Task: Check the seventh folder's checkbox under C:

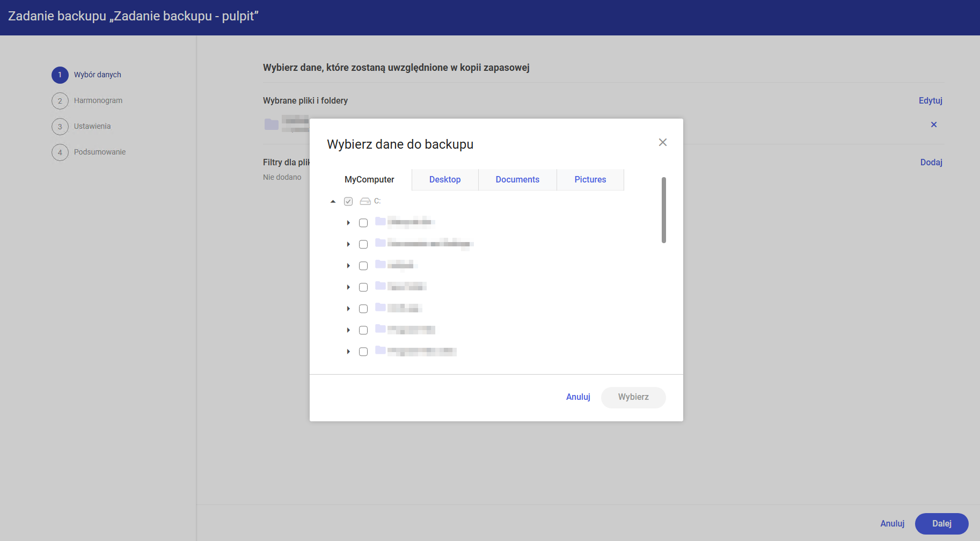Action: point(363,352)
